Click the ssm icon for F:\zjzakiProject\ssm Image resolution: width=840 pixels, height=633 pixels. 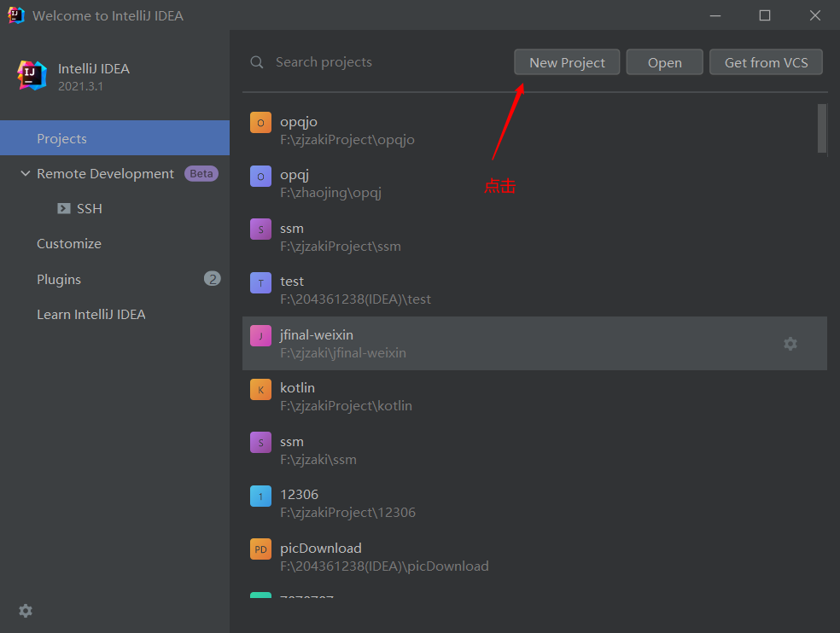point(260,229)
